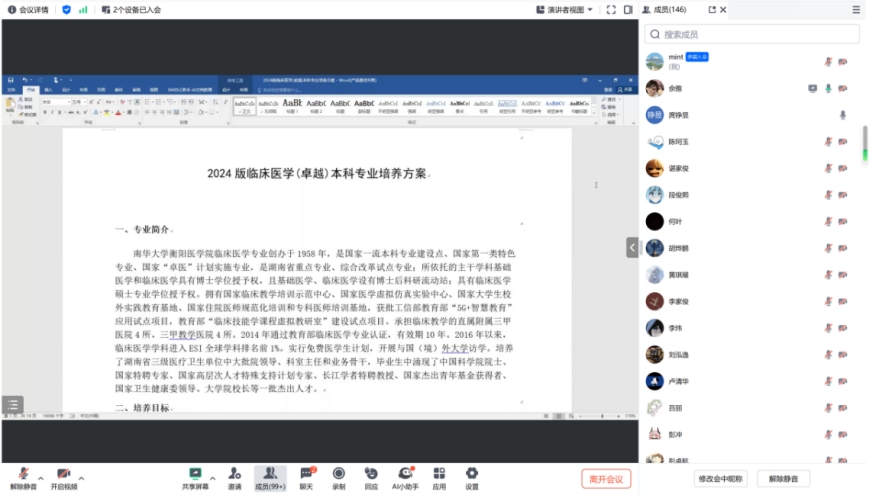Turn on camera with 开启视频
This screenshot has height=496, width=870.
point(62,477)
